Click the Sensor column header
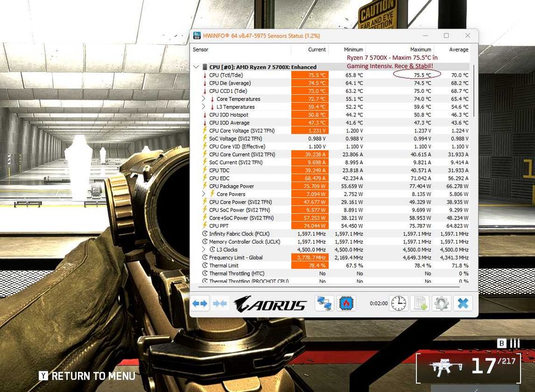 [201, 49]
